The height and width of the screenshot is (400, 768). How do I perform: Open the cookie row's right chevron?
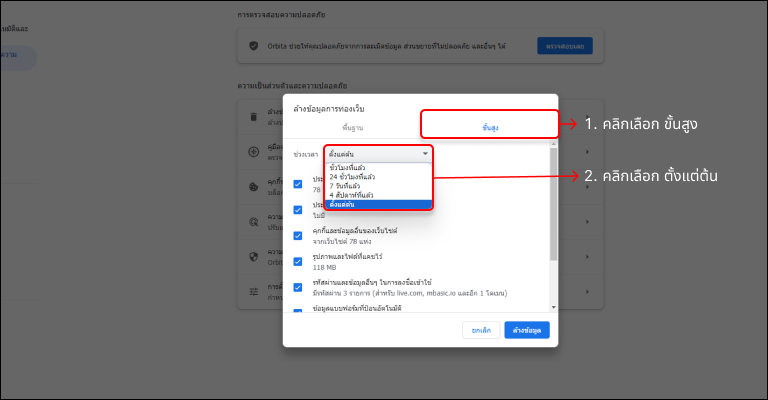tap(587, 187)
